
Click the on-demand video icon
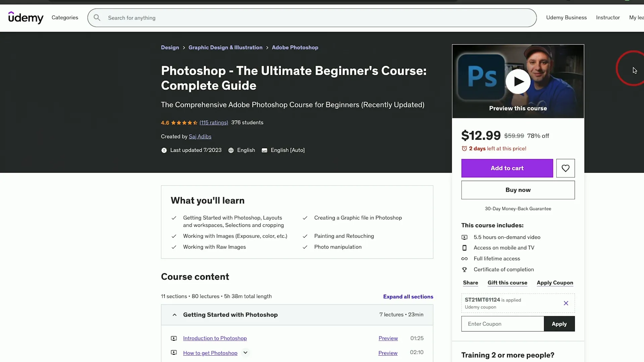click(465, 237)
